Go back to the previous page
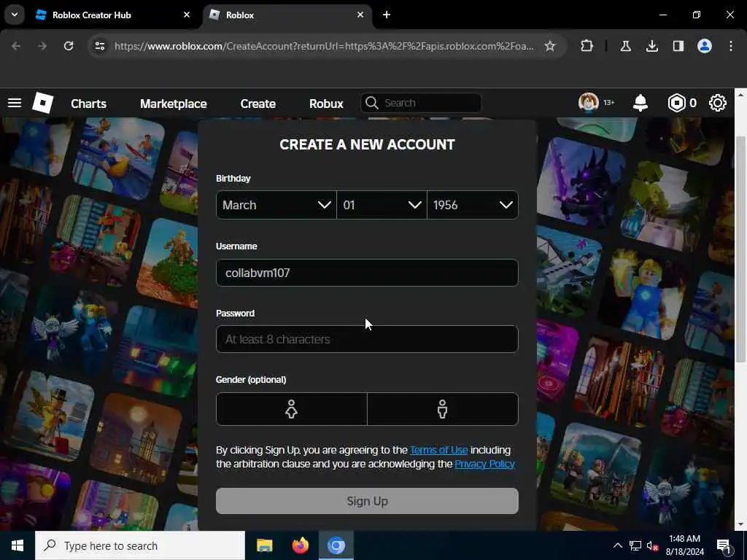The width and height of the screenshot is (747, 560). pyautogui.click(x=16, y=46)
